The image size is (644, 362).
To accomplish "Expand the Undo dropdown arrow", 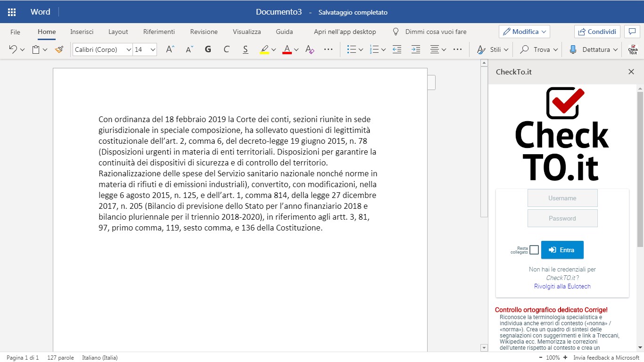I will point(22,49).
